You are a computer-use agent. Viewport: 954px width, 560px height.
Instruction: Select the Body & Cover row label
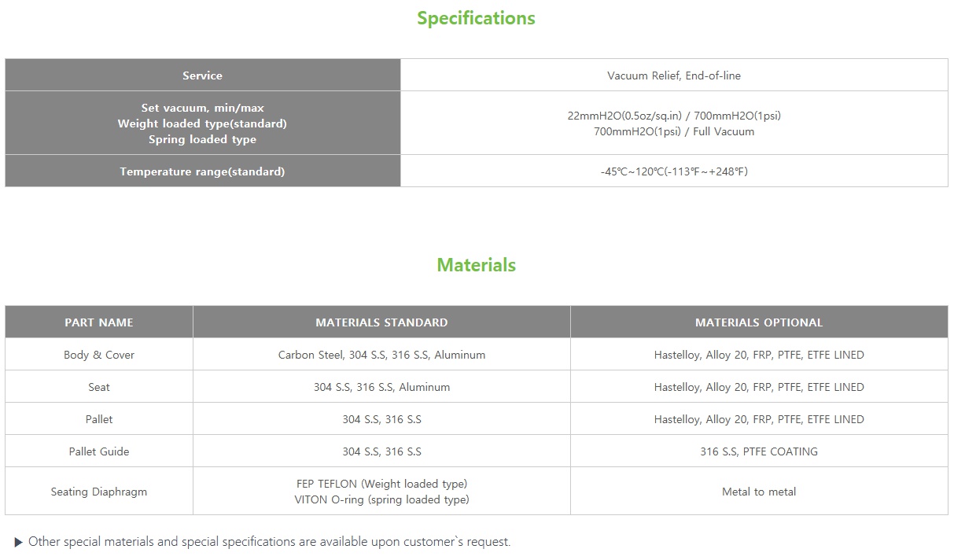[x=99, y=355]
